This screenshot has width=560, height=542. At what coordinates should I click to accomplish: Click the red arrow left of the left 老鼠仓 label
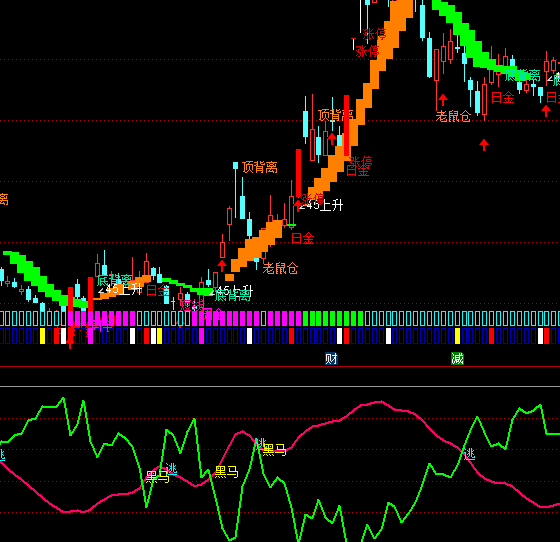click(x=222, y=265)
